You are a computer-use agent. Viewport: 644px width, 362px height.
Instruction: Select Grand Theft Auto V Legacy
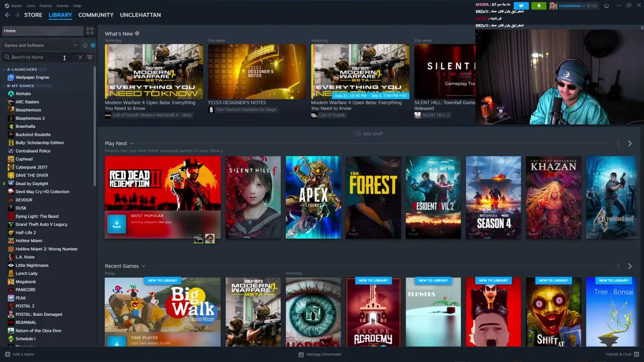[x=41, y=224]
